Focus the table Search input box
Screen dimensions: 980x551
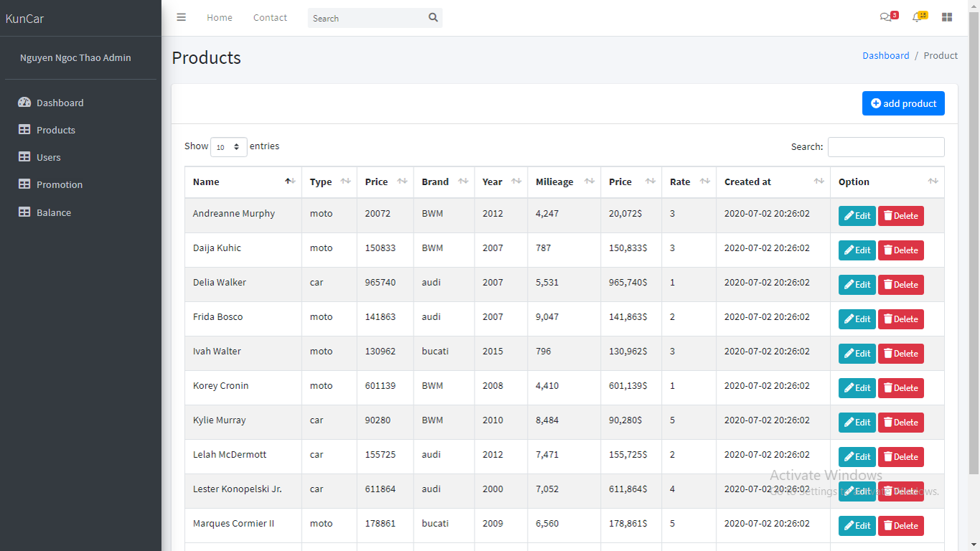pyautogui.click(x=886, y=147)
